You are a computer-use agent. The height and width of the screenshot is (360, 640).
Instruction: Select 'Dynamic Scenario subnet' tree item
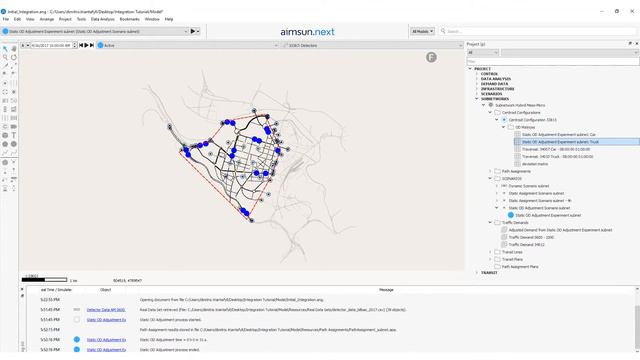click(x=529, y=186)
